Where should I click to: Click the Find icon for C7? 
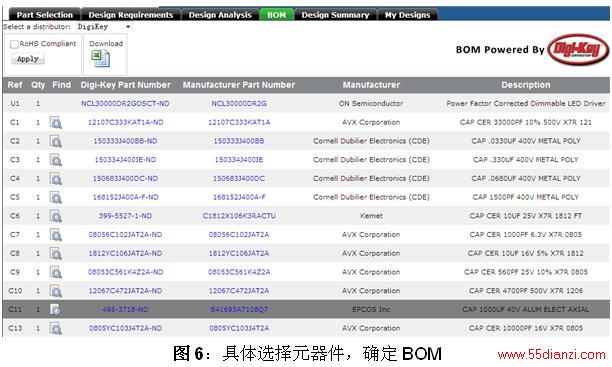tap(56, 235)
